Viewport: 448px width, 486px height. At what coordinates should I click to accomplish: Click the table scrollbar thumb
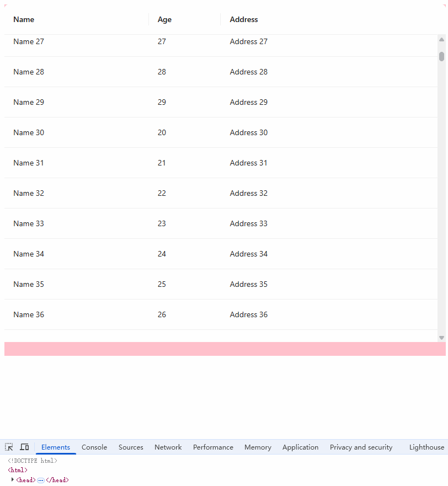pos(441,56)
